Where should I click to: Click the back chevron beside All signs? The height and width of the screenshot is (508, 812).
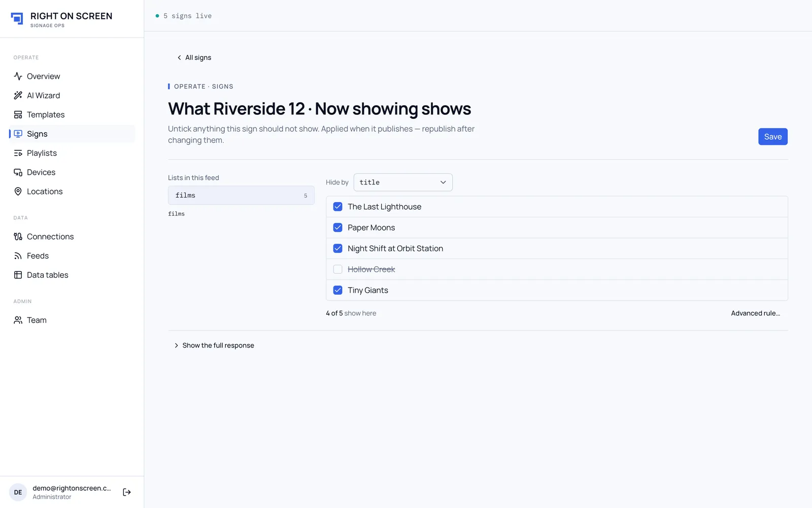pyautogui.click(x=179, y=57)
